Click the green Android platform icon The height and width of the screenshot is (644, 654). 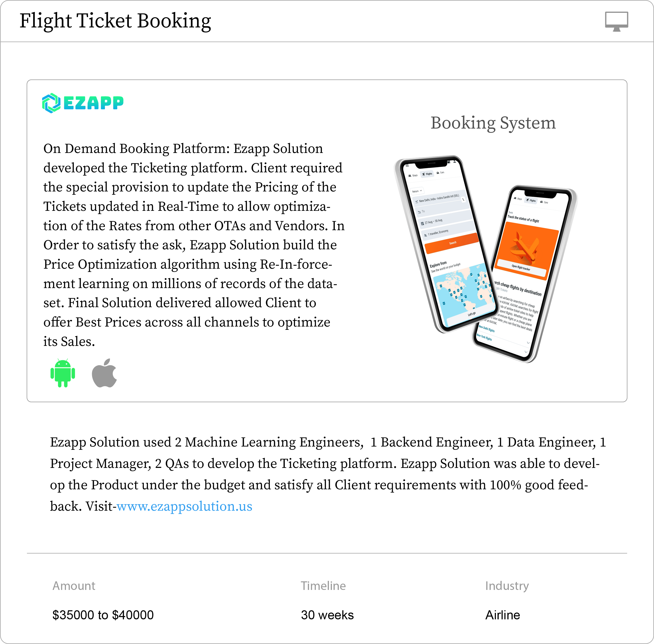63,373
